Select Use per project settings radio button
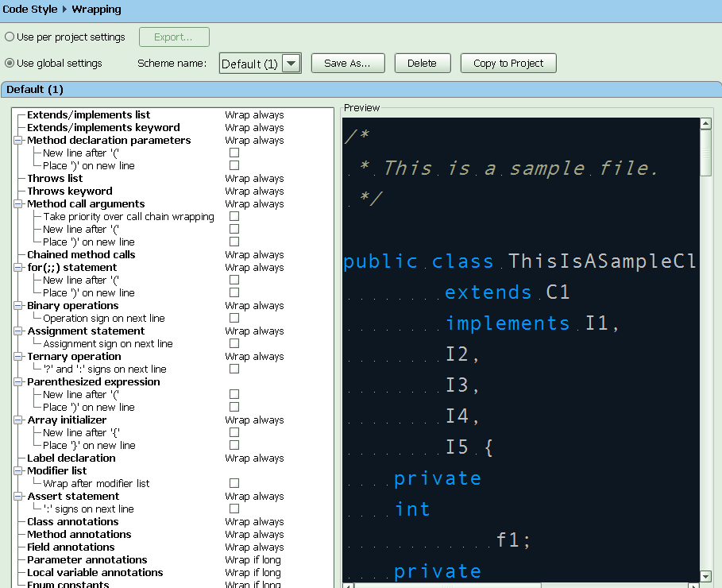722x588 pixels. [9, 37]
